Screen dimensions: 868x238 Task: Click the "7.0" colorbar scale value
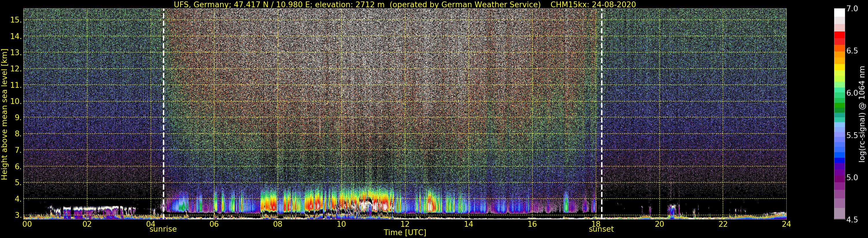coord(852,9)
